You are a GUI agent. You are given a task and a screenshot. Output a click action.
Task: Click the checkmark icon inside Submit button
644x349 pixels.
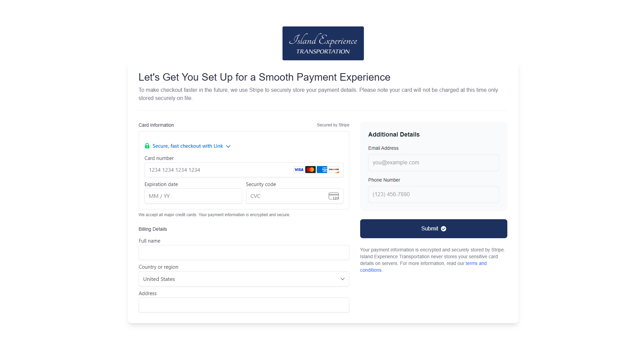pyautogui.click(x=444, y=228)
